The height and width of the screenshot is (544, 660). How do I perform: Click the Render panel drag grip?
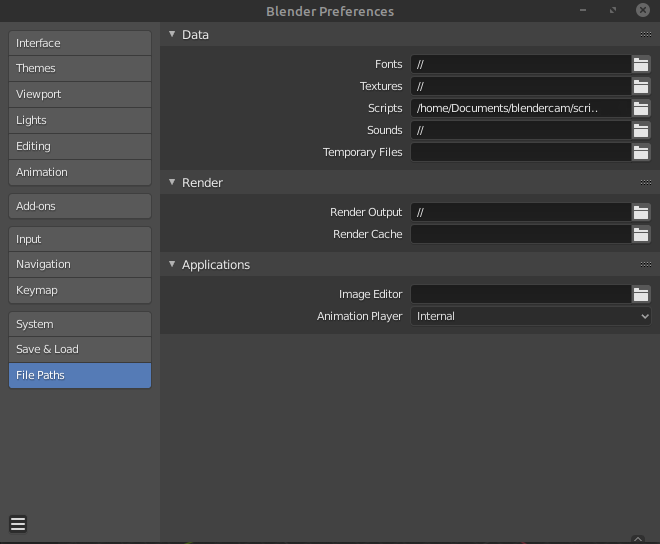(646, 182)
